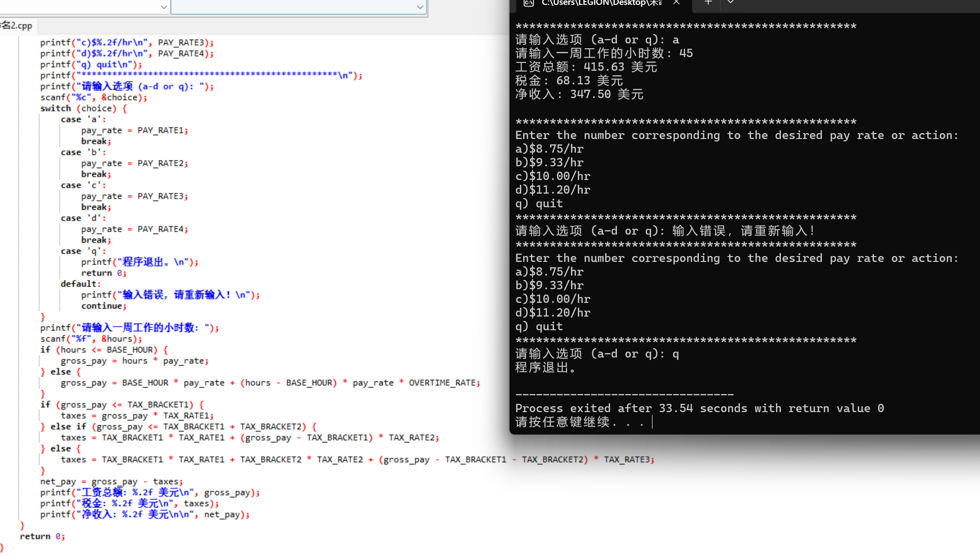This screenshot has height=556, width=980.
Task: Click inside the highlighted function combo field
Action: click(x=293, y=7)
